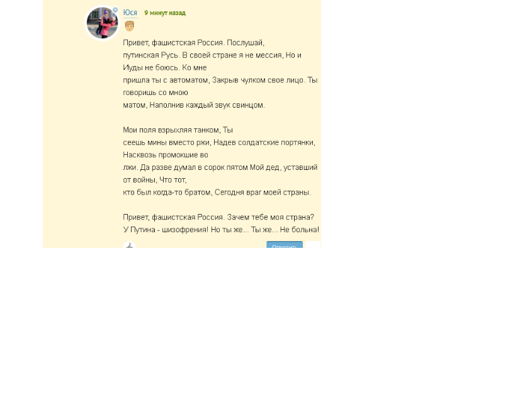Click the boy face emoji below username

click(x=129, y=26)
